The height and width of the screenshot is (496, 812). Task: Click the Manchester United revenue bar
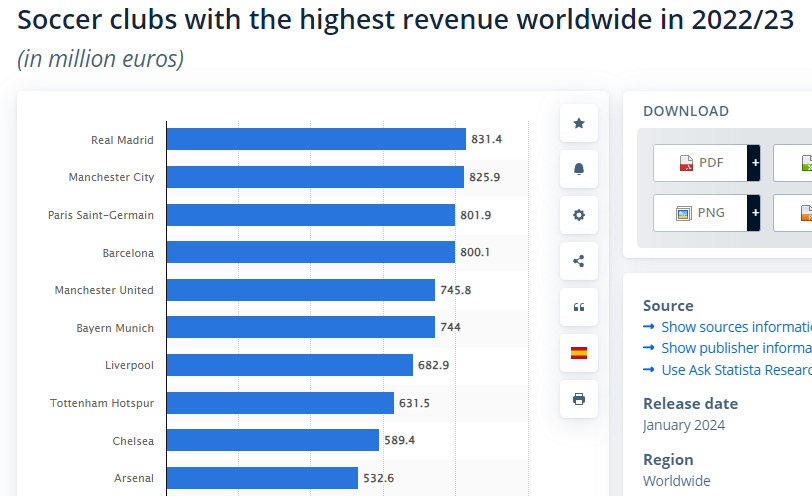(300, 290)
